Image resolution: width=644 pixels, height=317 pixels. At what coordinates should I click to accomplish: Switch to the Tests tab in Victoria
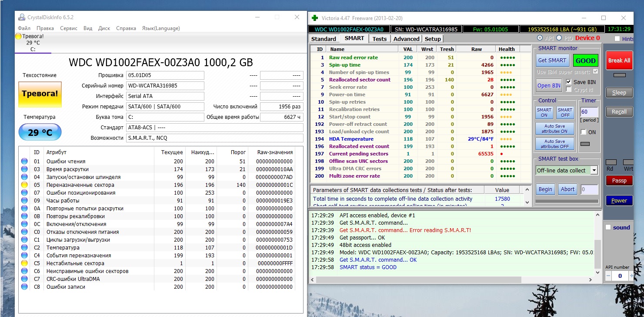(x=379, y=39)
